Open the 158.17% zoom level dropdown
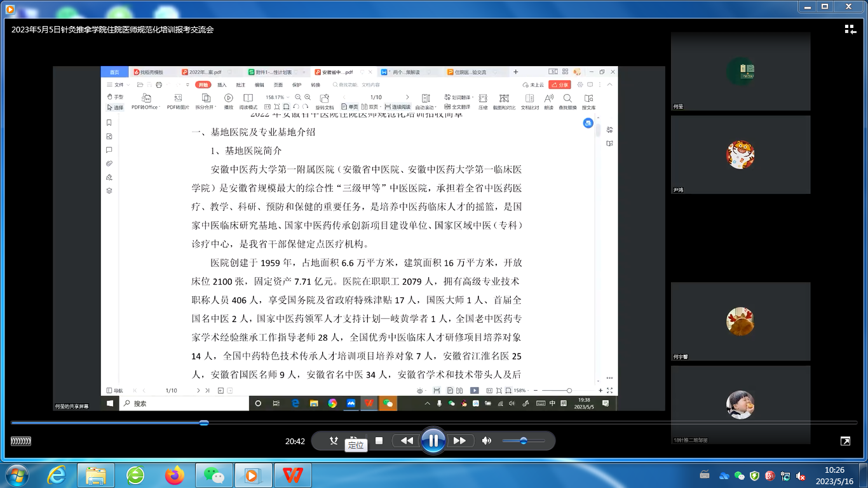 click(278, 97)
